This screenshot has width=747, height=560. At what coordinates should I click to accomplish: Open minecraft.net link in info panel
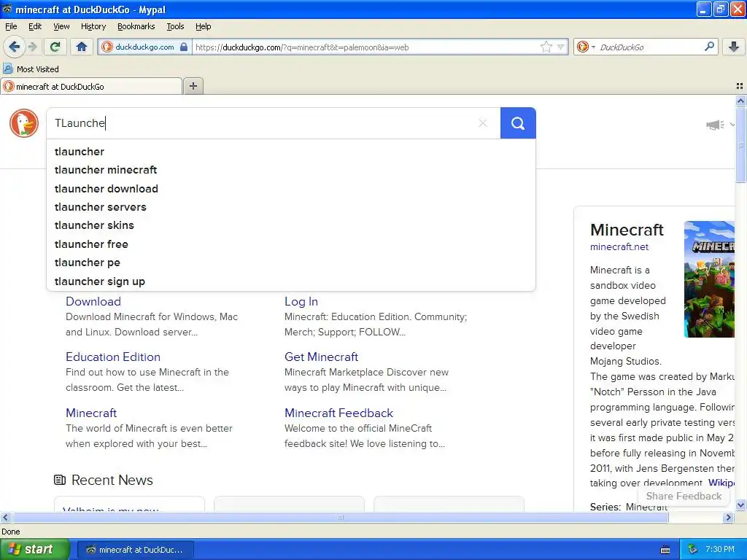point(619,246)
